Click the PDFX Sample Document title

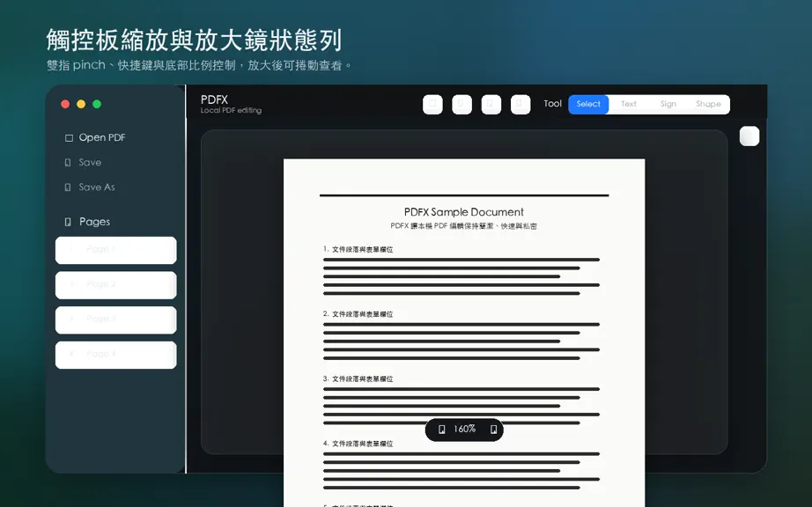point(463,212)
